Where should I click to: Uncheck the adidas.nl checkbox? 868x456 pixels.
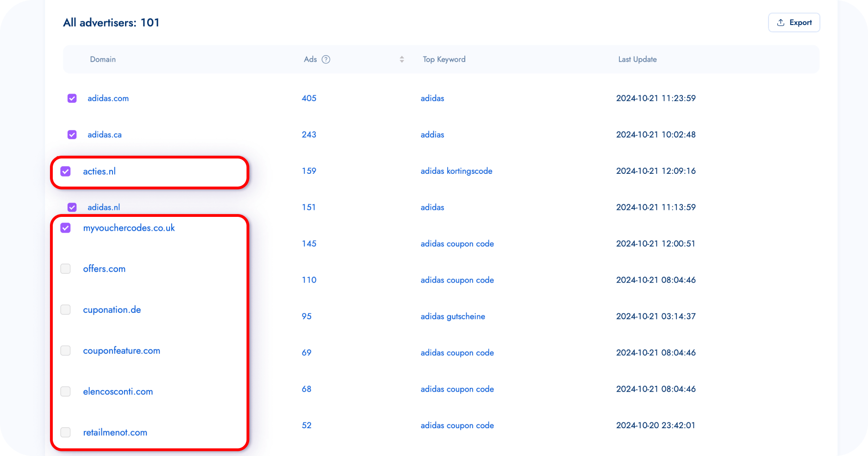72,207
